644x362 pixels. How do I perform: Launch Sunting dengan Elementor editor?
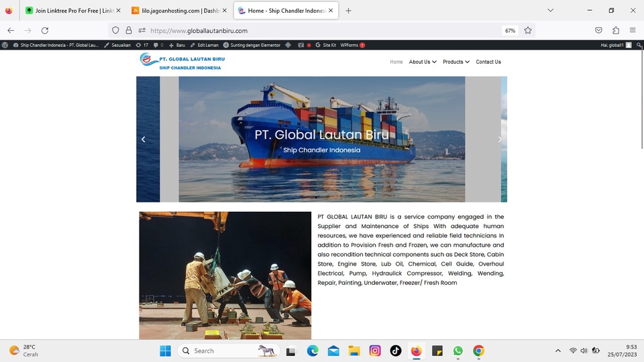click(x=252, y=45)
